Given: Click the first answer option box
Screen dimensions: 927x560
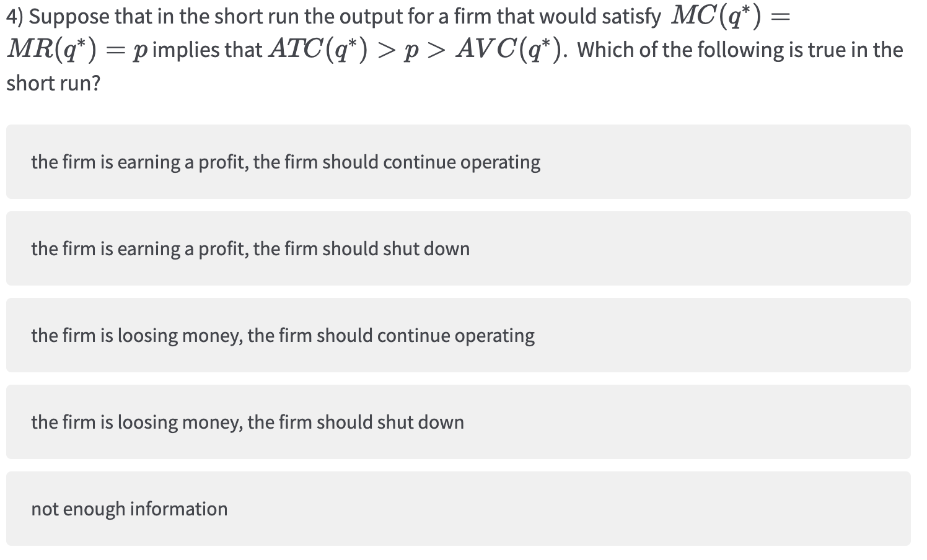Looking at the screenshot, I should tap(457, 162).
